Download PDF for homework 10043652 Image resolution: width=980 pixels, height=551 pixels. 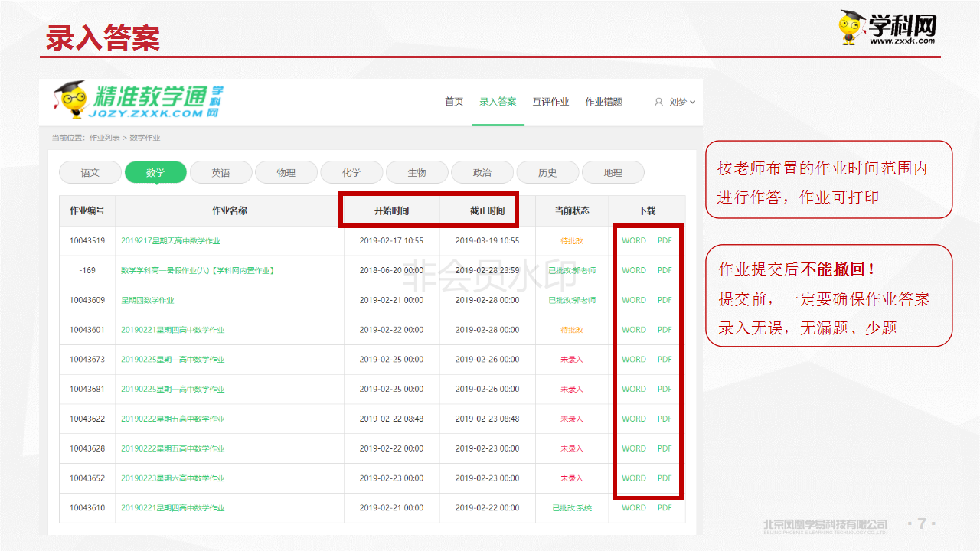pos(664,478)
